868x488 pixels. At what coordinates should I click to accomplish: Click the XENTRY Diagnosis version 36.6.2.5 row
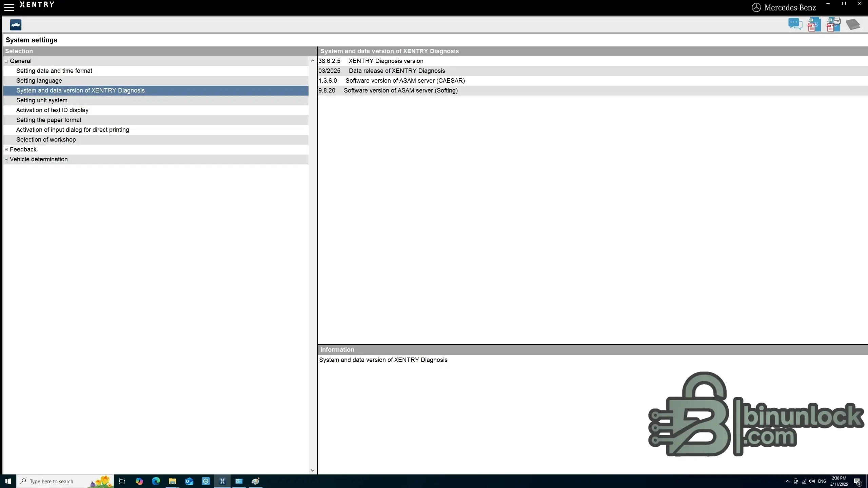coord(593,61)
